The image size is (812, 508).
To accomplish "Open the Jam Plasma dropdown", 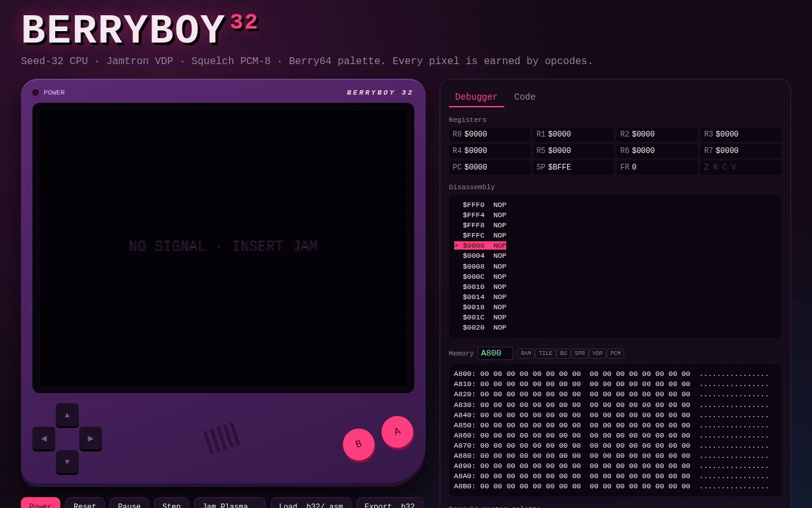I will point(230,503).
